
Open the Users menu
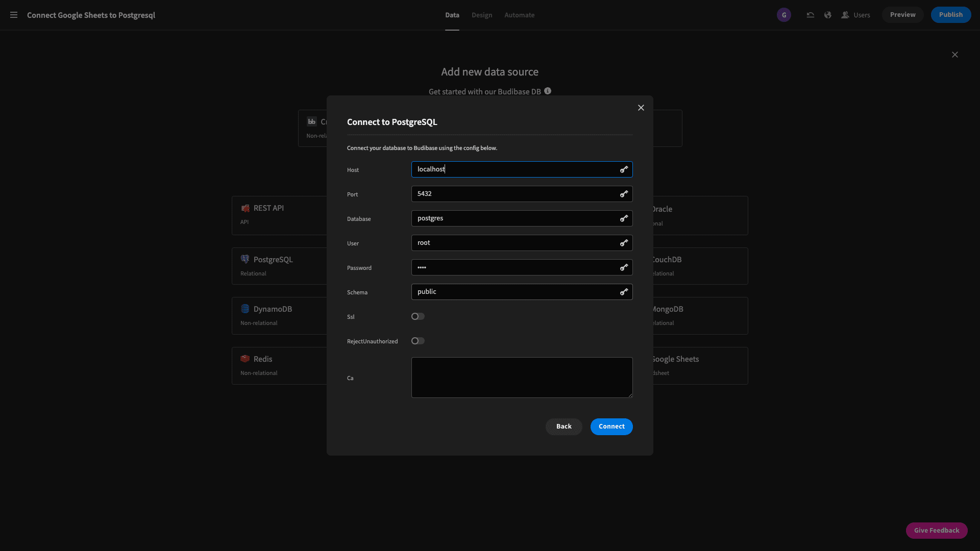[x=856, y=15]
